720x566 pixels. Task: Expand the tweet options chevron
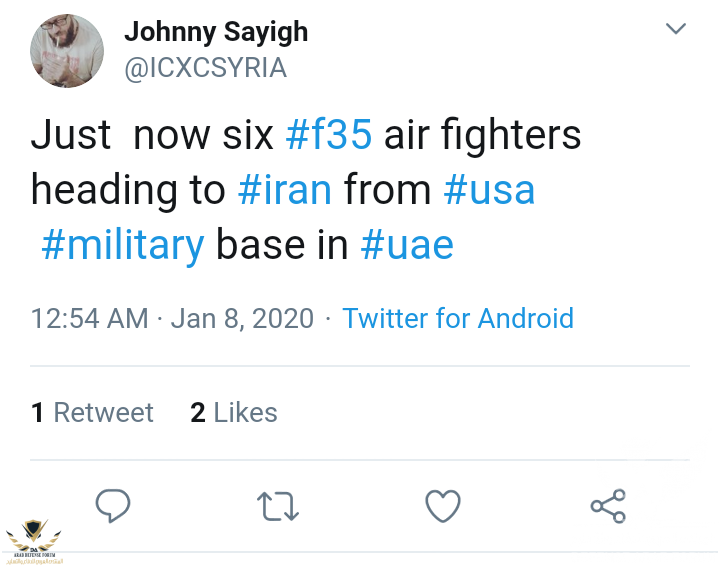pyautogui.click(x=677, y=29)
